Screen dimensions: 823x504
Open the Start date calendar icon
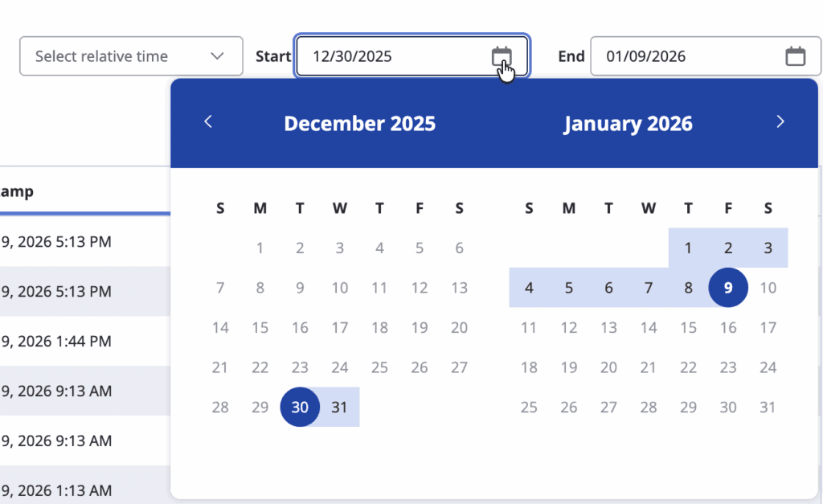pos(502,56)
